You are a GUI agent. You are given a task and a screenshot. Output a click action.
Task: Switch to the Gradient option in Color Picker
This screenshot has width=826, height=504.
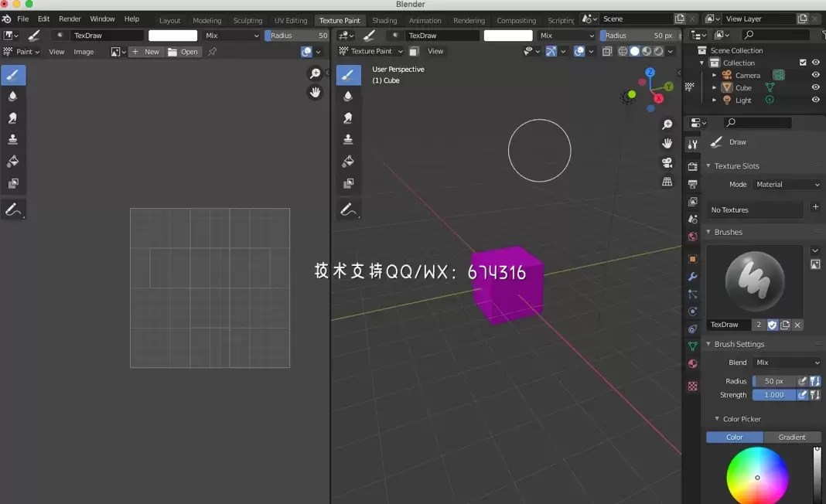[x=792, y=437]
